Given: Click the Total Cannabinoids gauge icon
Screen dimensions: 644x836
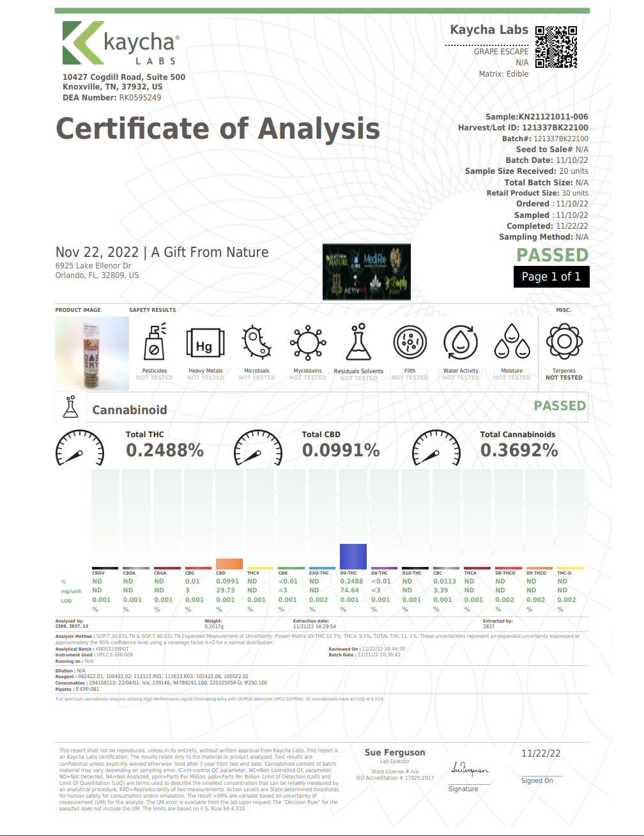Looking at the screenshot, I should pyautogui.click(x=436, y=448).
